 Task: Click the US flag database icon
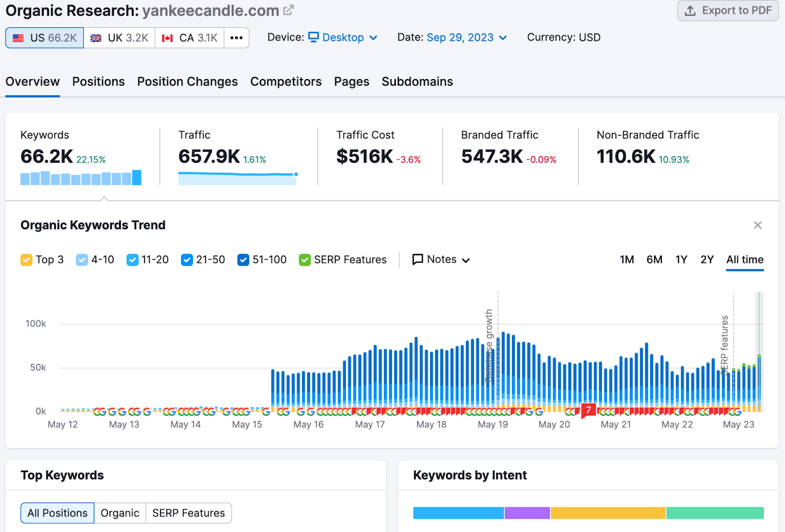pyautogui.click(x=18, y=38)
